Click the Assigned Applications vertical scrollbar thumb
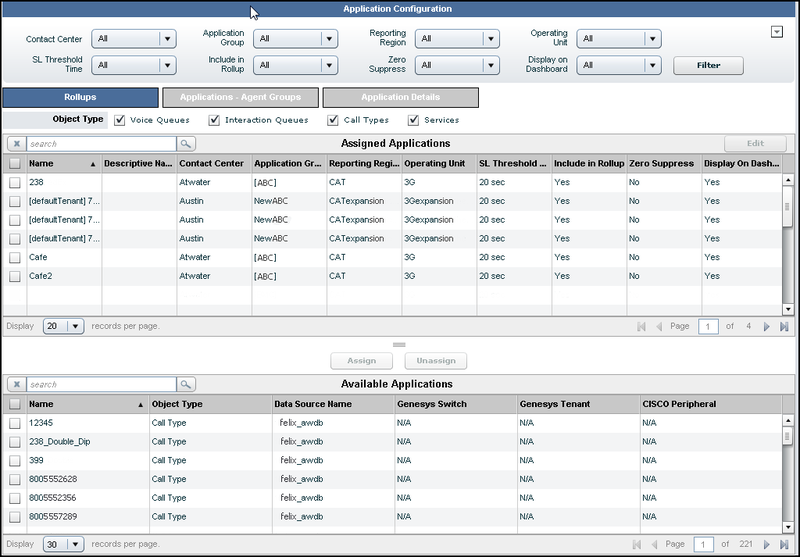Image resolution: width=800 pixels, height=557 pixels. click(x=787, y=207)
